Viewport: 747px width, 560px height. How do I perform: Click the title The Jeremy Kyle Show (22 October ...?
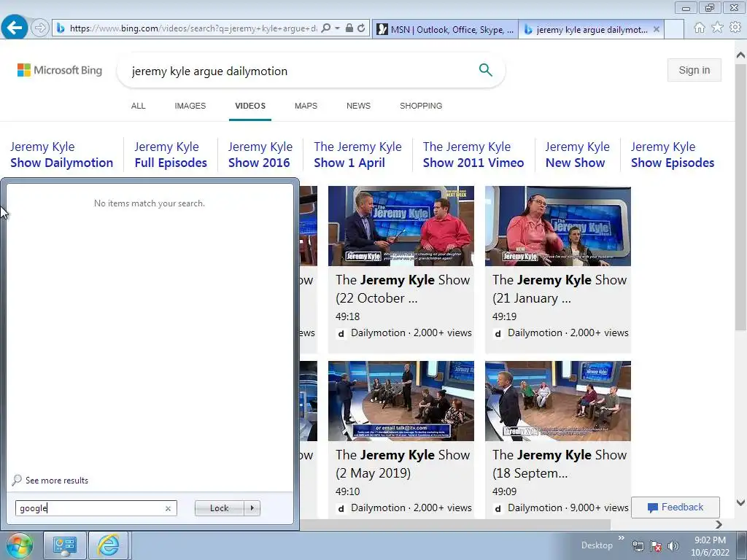pyautogui.click(x=403, y=289)
